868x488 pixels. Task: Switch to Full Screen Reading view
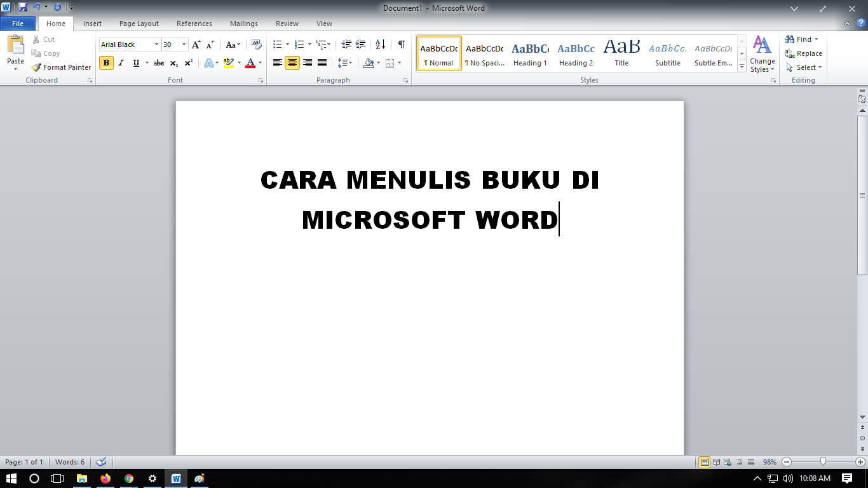tap(716, 462)
